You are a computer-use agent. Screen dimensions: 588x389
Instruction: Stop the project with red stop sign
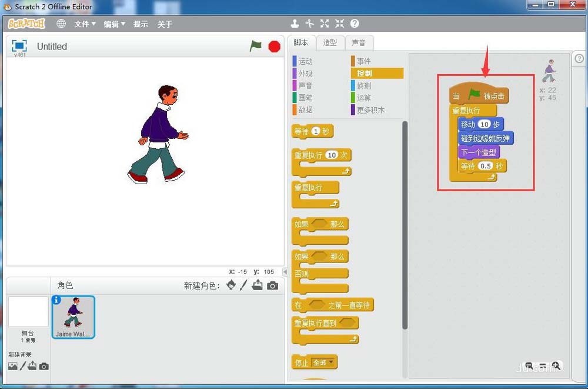pos(275,46)
